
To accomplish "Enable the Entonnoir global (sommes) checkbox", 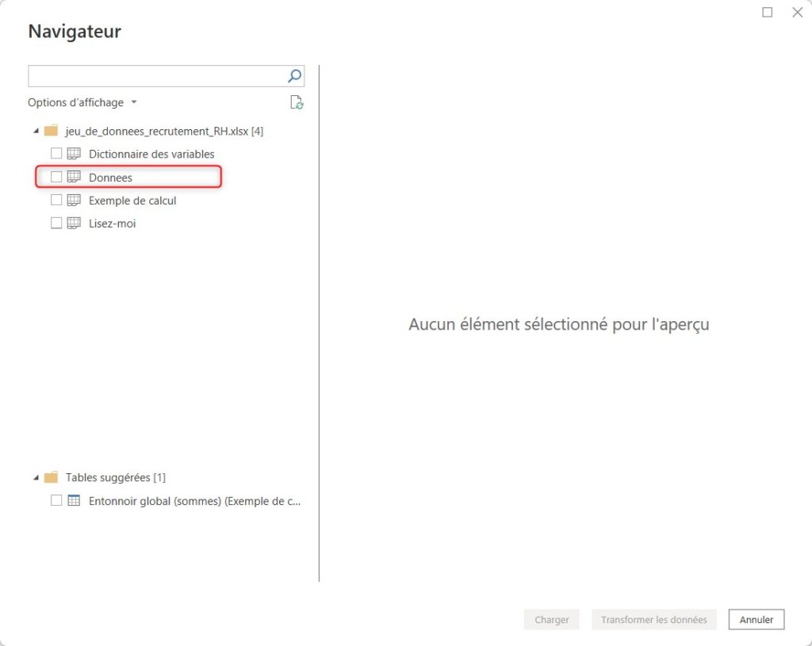I will [56, 500].
